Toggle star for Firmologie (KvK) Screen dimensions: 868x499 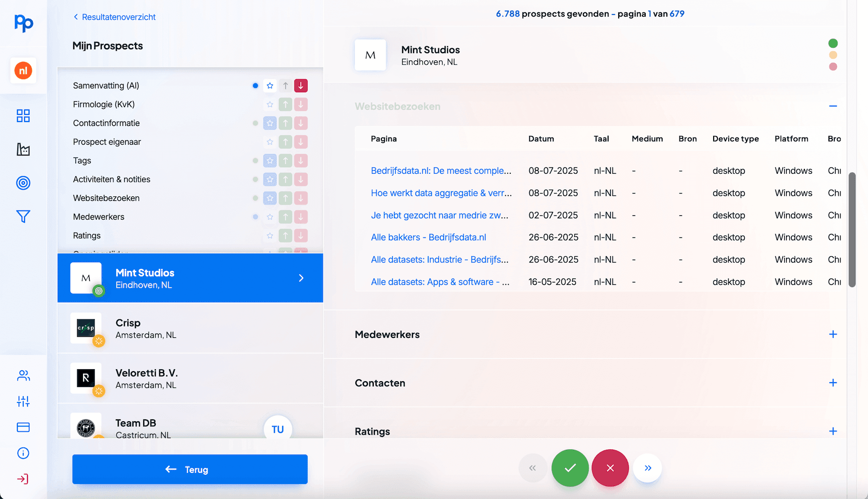pos(270,105)
